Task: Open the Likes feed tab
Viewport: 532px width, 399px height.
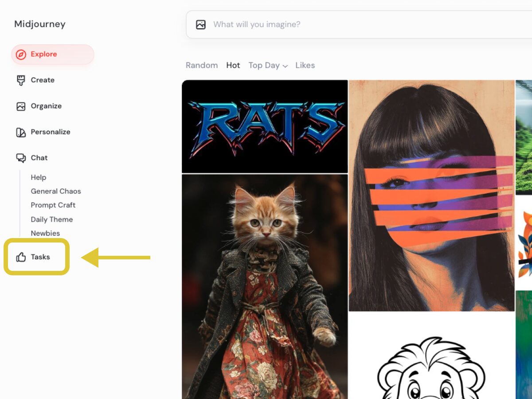Action: 305,65
